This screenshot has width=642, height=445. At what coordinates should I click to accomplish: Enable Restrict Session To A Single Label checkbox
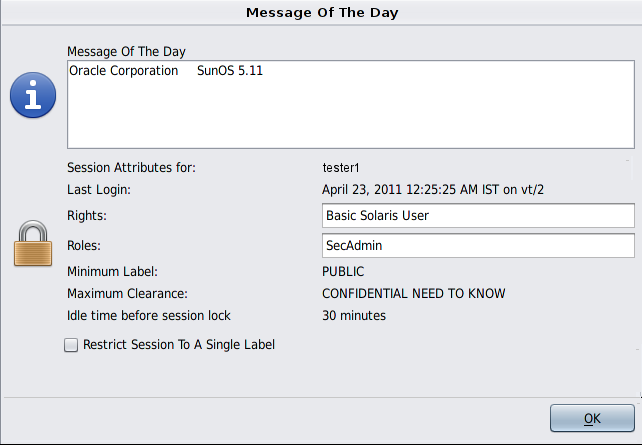coord(71,345)
